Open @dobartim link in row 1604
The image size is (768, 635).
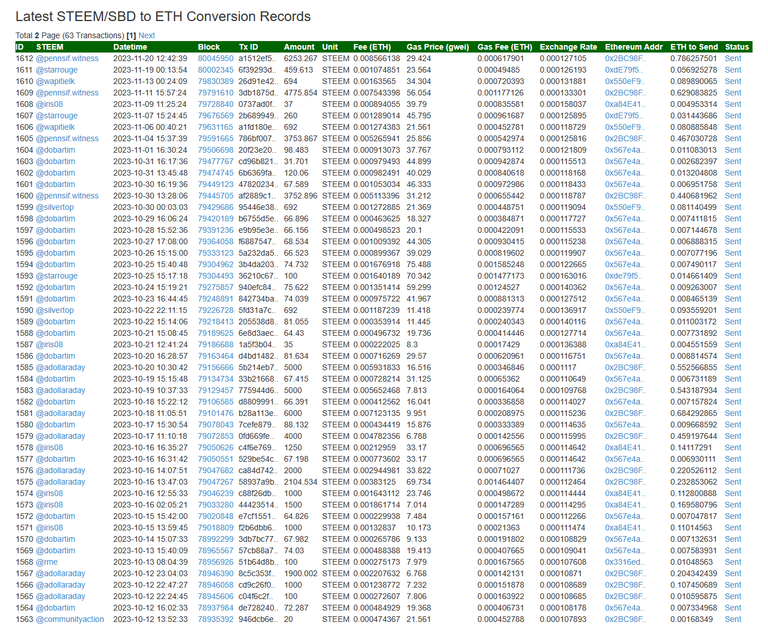click(55, 150)
